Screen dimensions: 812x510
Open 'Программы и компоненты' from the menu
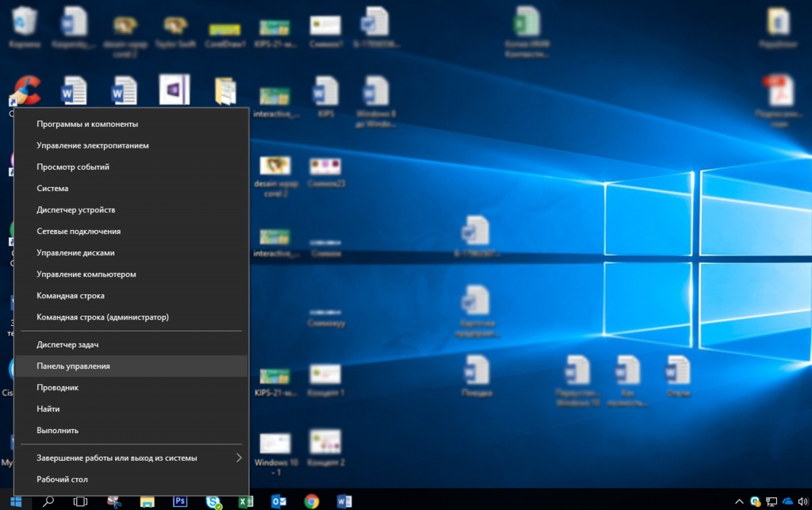tap(132, 124)
